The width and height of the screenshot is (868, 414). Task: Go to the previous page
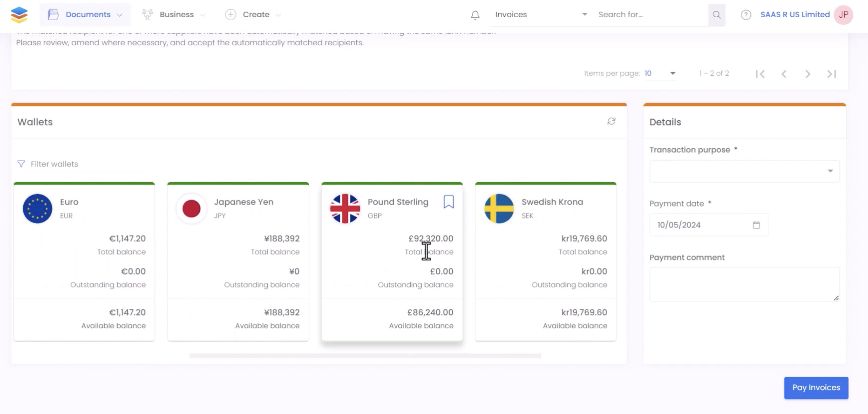point(784,74)
